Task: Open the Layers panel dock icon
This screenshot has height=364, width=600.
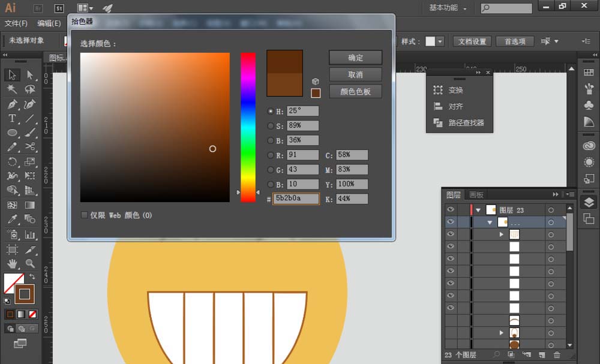Action: pyautogui.click(x=589, y=202)
